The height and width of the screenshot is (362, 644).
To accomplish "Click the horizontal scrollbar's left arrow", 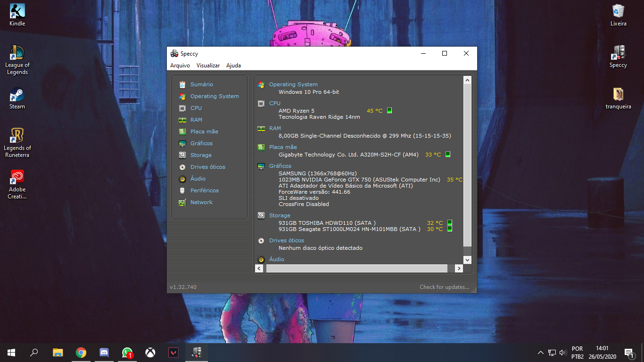I will (x=259, y=268).
